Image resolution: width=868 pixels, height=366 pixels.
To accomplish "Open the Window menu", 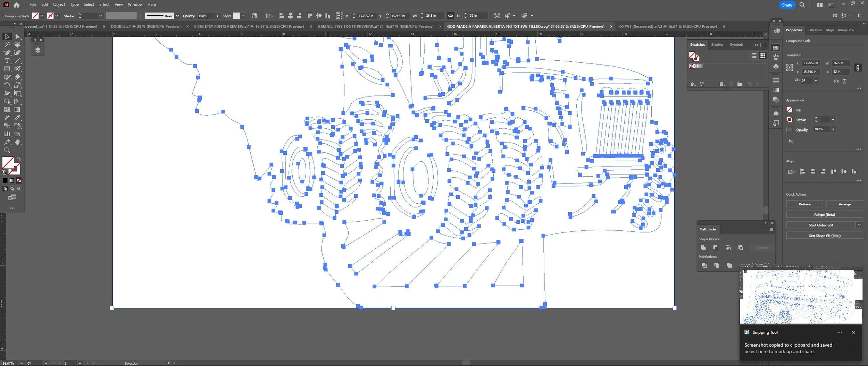I will click(135, 5).
